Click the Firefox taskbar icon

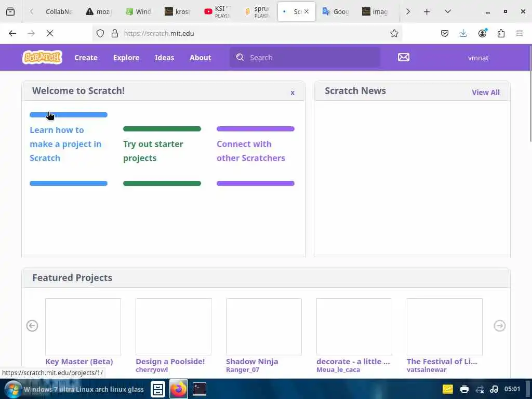pos(179,389)
